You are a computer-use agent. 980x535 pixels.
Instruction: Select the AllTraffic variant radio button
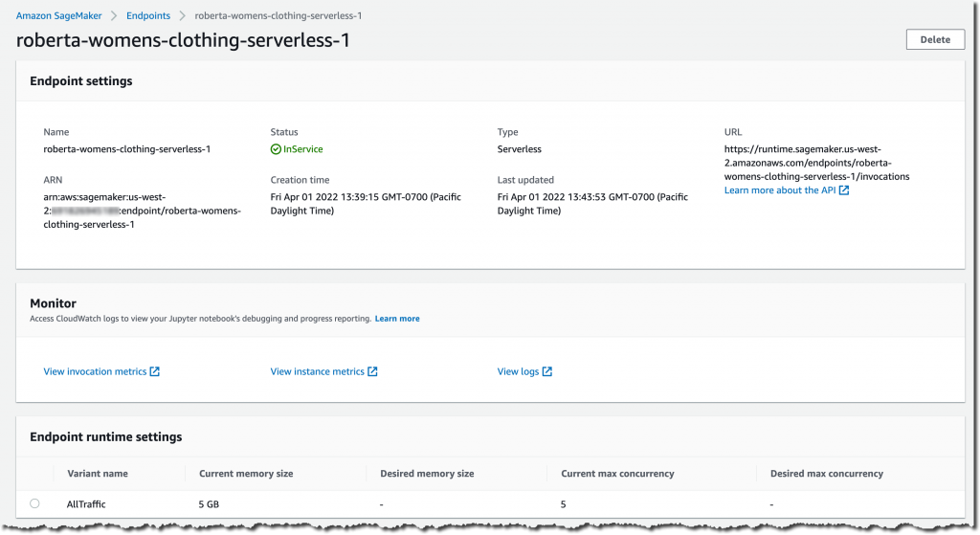[35, 503]
